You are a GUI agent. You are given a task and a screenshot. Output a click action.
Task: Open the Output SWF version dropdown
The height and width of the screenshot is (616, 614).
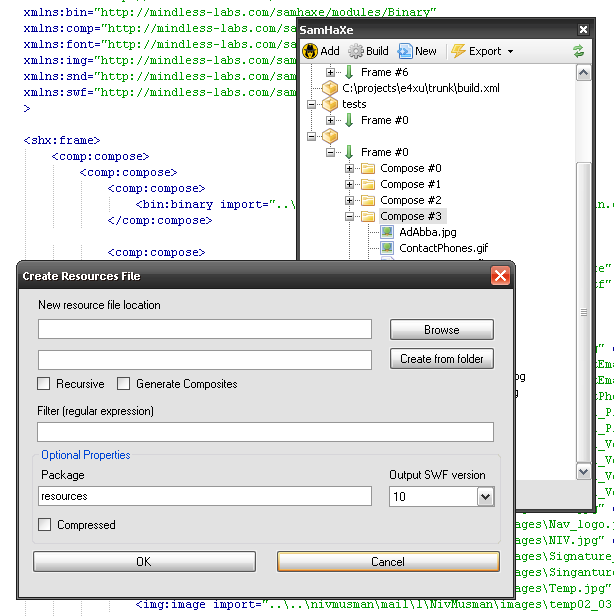(x=486, y=497)
